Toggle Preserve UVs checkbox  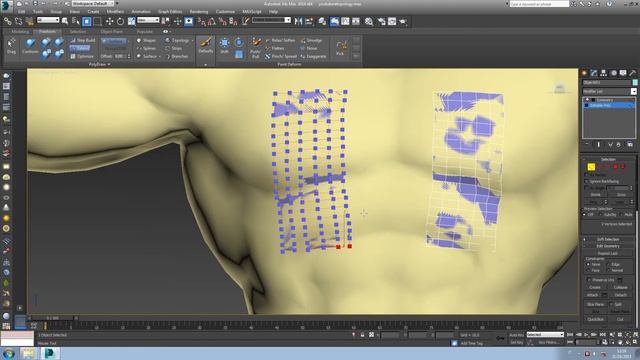pos(589,280)
